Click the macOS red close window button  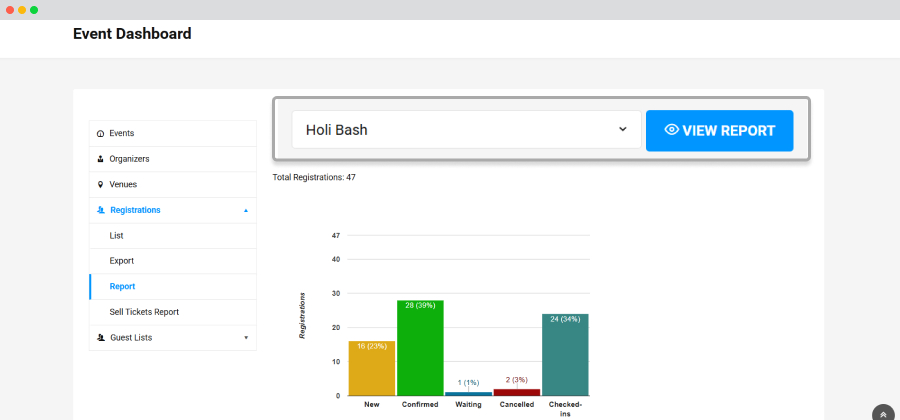[10, 10]
